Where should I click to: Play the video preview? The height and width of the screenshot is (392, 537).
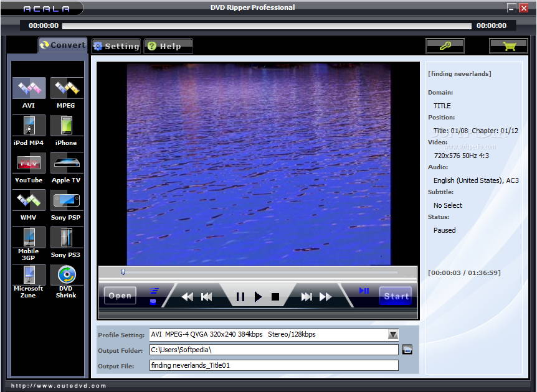259,297
